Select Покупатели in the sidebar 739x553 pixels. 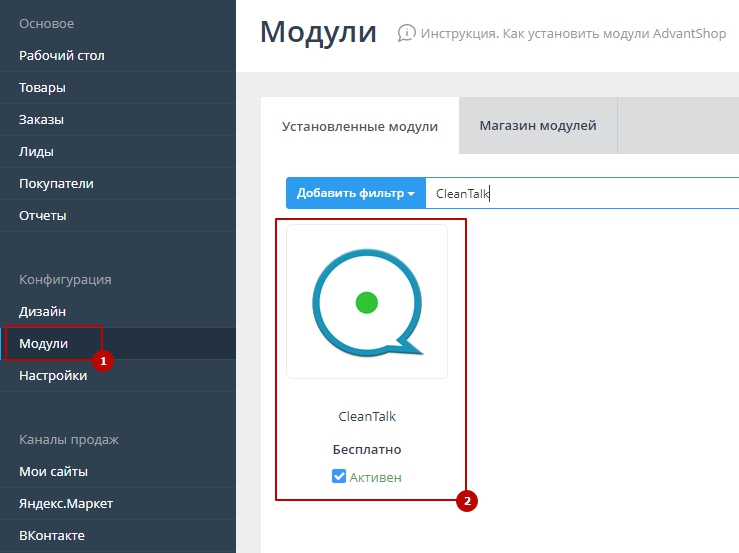[57, 183]
